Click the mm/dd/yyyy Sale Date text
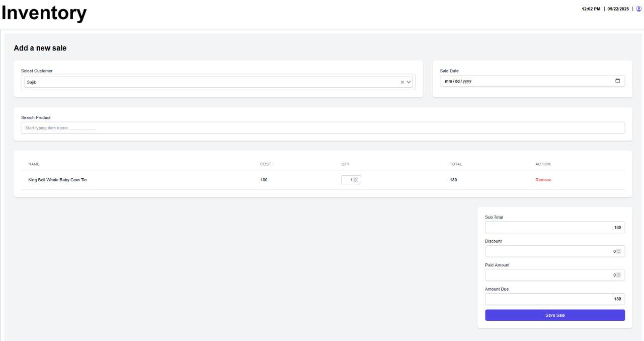Screen dimensions: 644x341 (x=458, y=81)
